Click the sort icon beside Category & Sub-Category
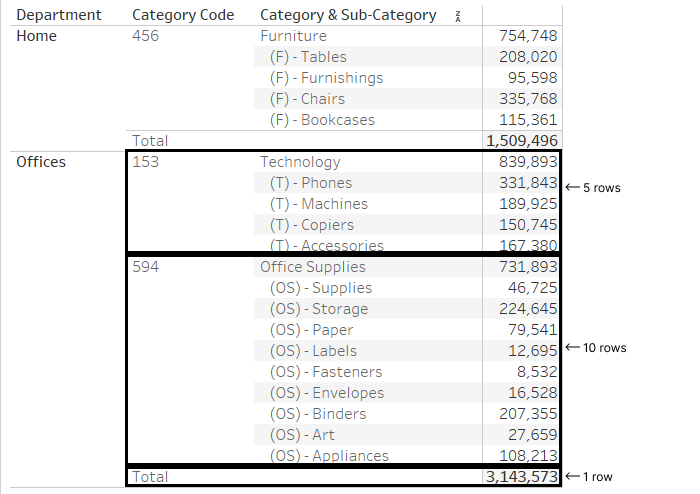 (x=458, y=16)
